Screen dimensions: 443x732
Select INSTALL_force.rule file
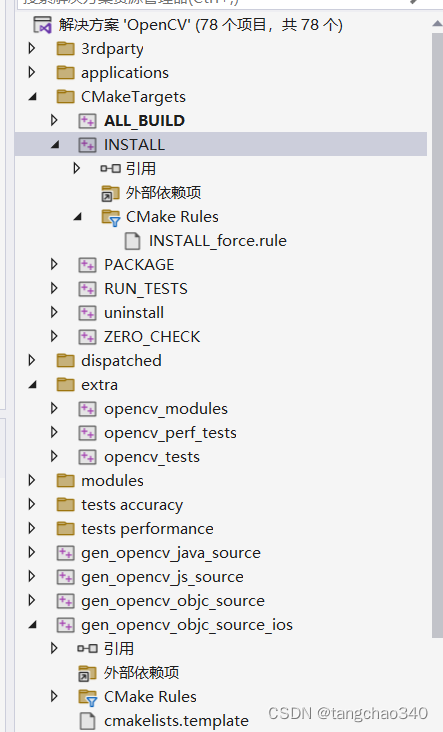[x=218, y=241]
